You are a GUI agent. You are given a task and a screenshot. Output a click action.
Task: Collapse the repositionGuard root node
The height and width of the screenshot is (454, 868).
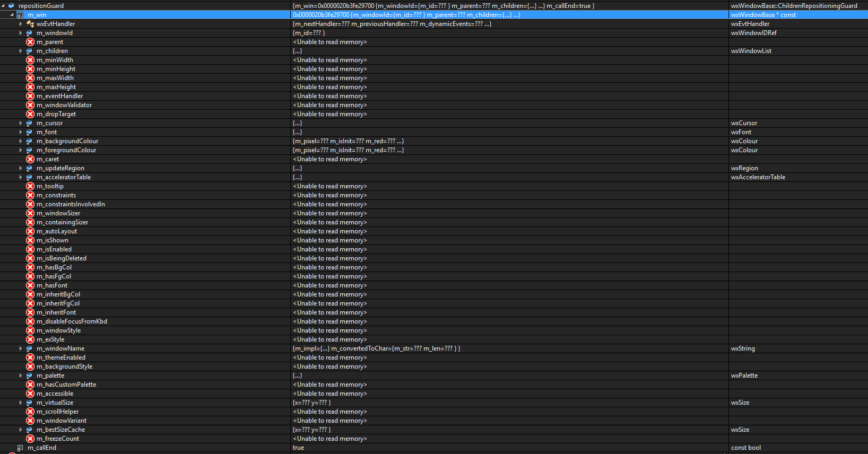pyautogui.click(x=3, y=5)
